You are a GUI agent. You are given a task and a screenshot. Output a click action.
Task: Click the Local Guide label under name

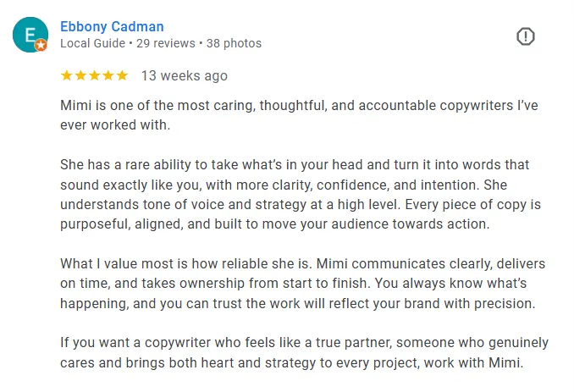click(91, 43)
